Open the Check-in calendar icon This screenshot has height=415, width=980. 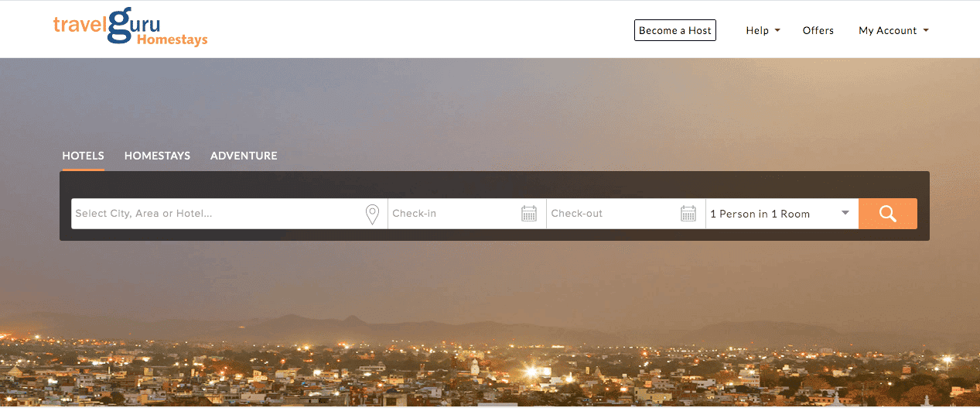[529, 214]
